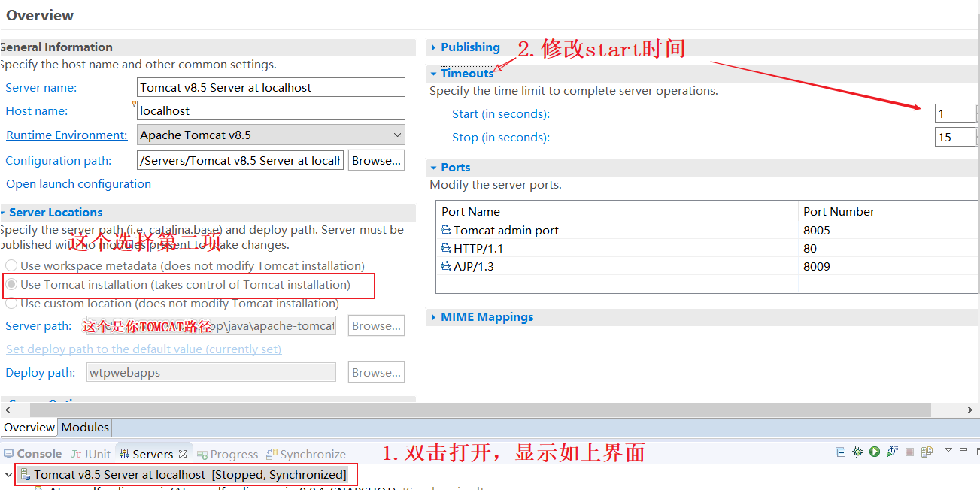Screen dimensions: 980x490
Task: Click Browse next to Server path
Action: click(x=376, y=325)
